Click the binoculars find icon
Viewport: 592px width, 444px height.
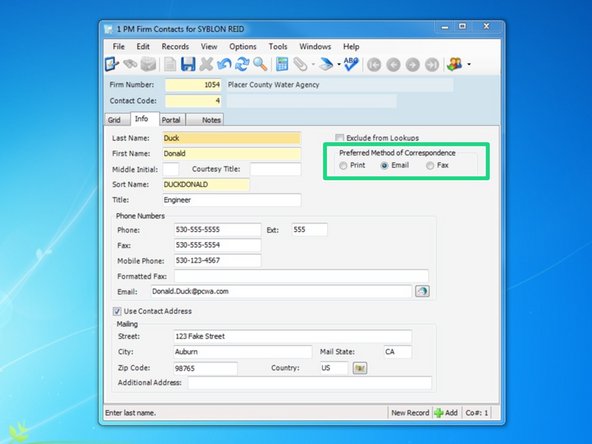pos(130,64)
